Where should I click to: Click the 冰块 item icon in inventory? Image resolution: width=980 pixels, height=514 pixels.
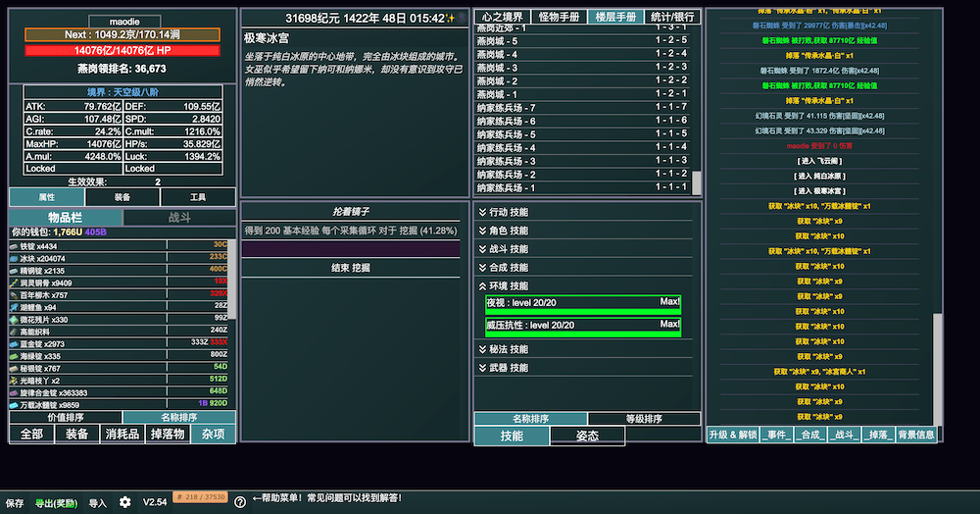[15, 258]
